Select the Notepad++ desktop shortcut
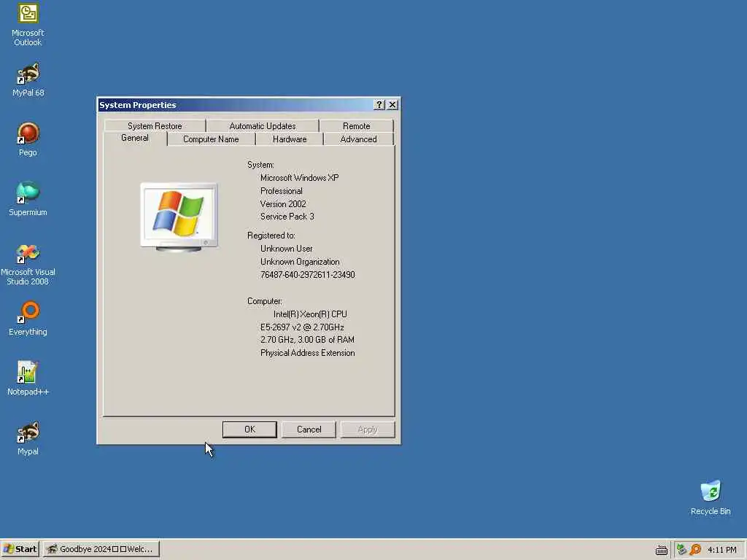Screen dimensions: 747x560 point(28,378)
